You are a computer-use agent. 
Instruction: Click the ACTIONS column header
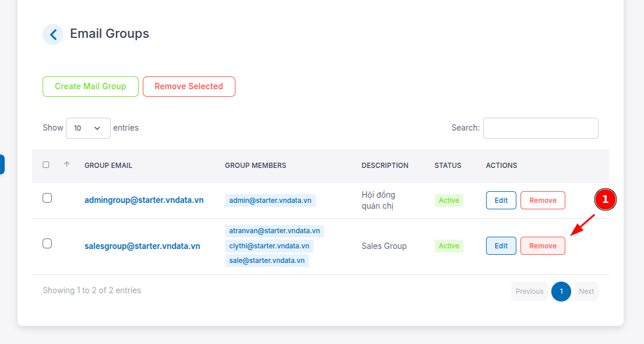pyautogui.click(x=501, y=166)
